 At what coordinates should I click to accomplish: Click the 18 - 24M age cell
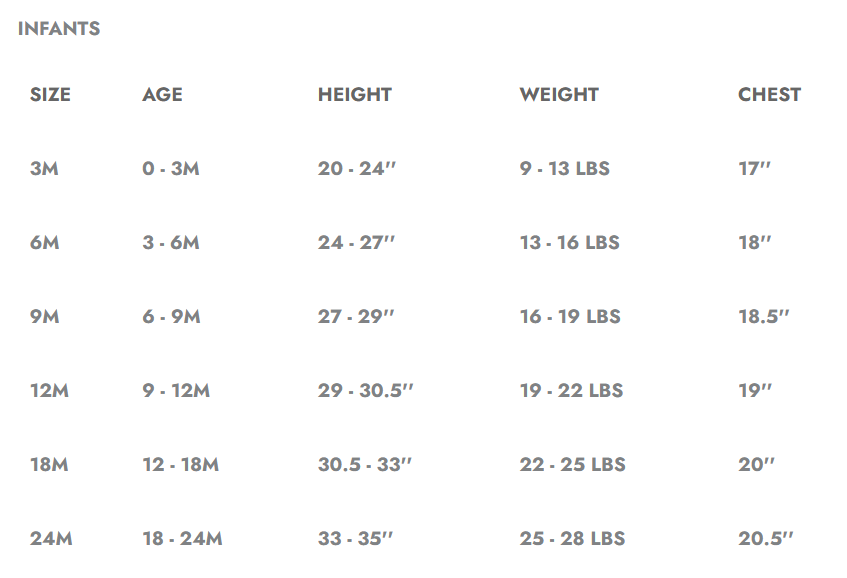tap(182, 539)
